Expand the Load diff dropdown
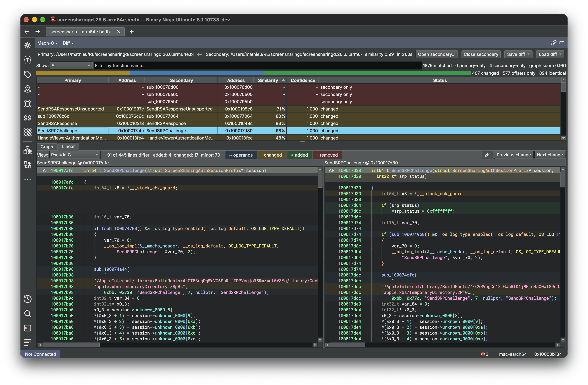The width and height of the screenshot is (588, 385). tap(550, 54)
